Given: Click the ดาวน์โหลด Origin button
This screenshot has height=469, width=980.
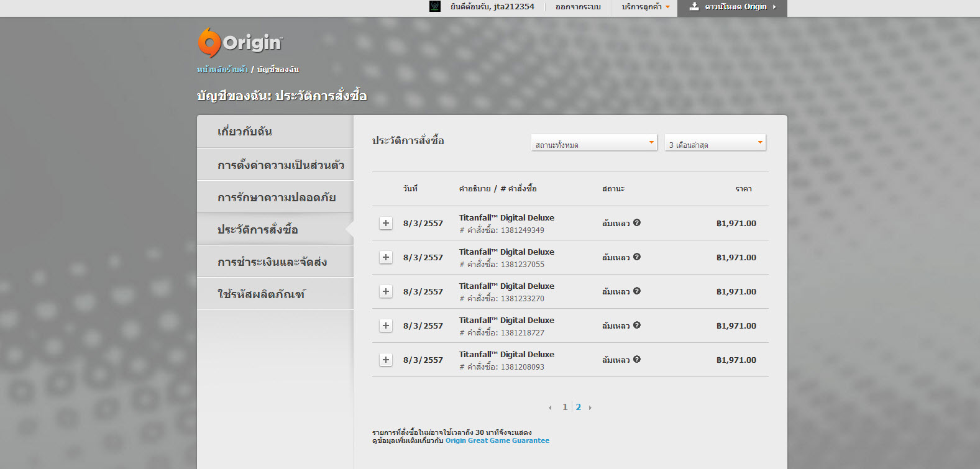Looking at the screenshot, I should coord(732,7).
